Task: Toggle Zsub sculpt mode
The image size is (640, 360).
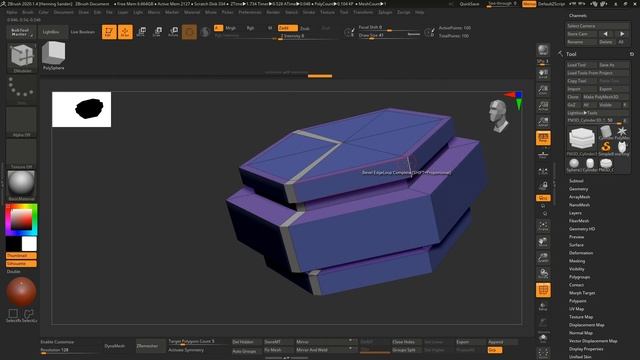Action: pos(305,28)
